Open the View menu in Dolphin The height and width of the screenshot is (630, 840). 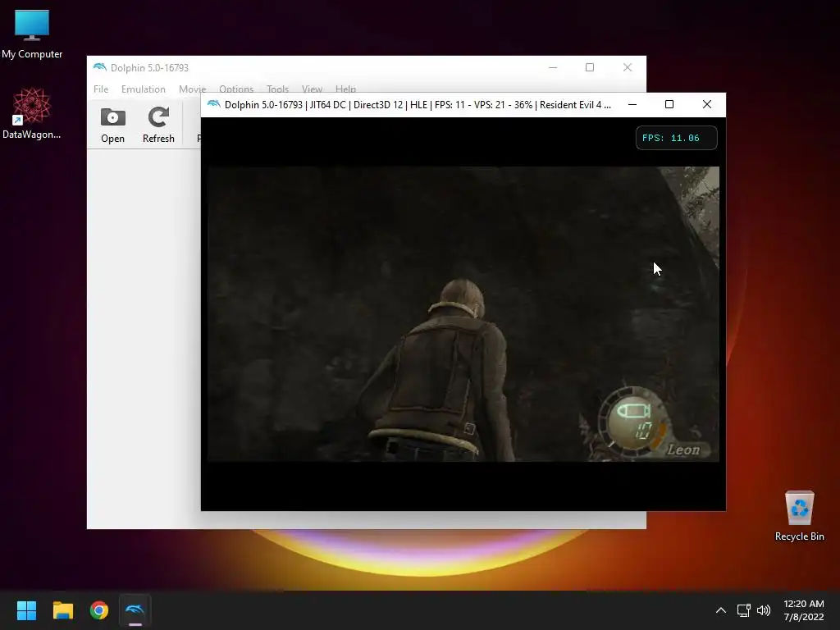(312, 89)
